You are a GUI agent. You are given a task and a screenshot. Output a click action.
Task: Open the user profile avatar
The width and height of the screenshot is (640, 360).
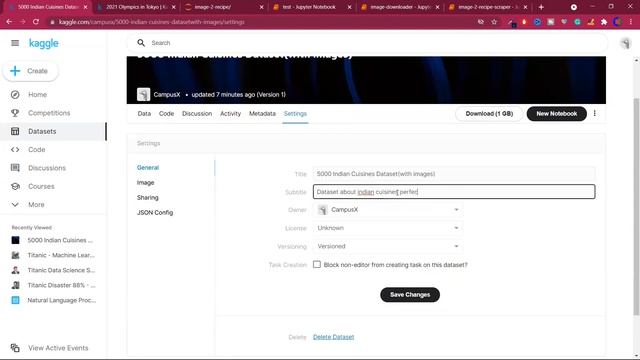(625, 43)
